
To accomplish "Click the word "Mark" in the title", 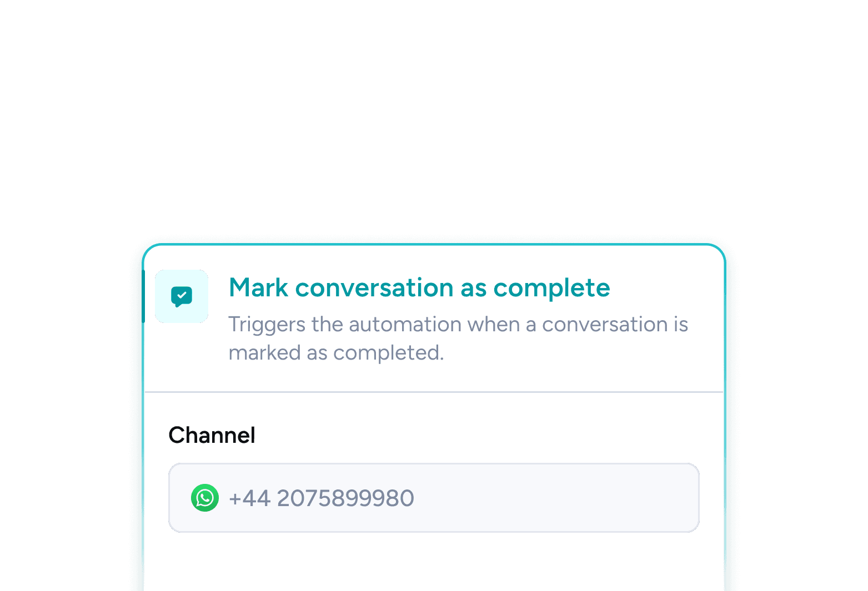I will click(258, 288).
